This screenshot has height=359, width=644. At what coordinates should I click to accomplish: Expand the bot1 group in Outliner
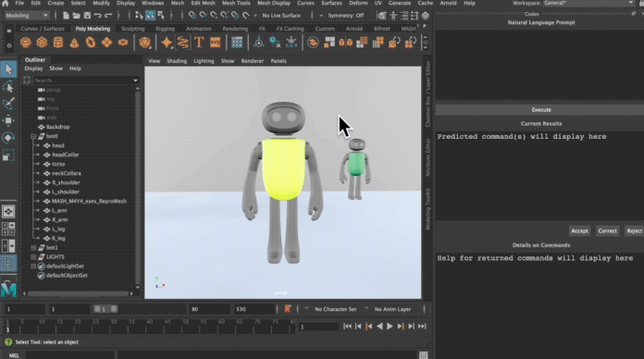(x=33, y=247)
